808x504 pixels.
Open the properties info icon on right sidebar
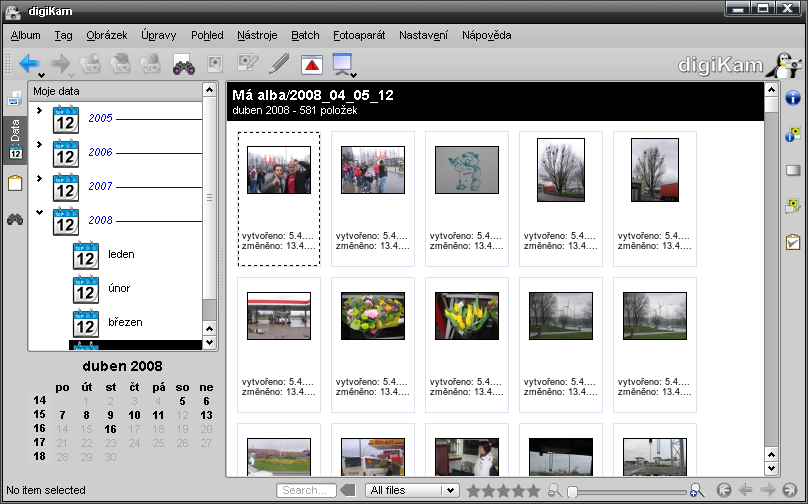click(793, 97)
